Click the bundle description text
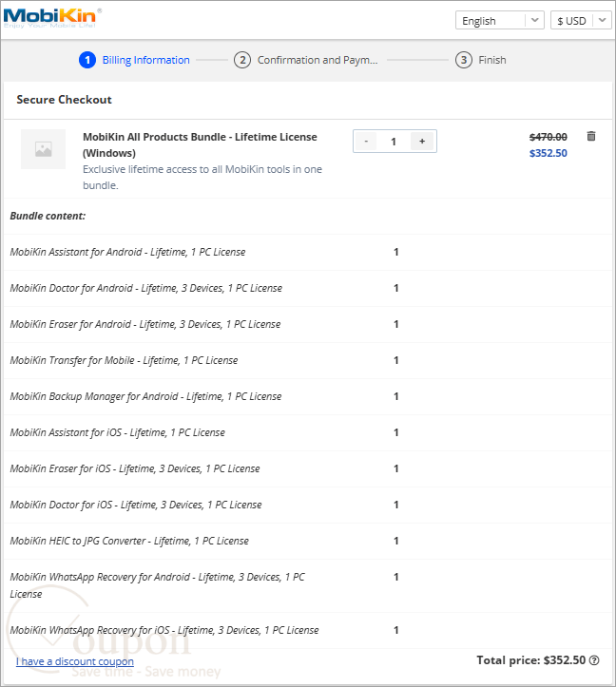This screenshot has width=616, height=687. [x=202, y=177]
